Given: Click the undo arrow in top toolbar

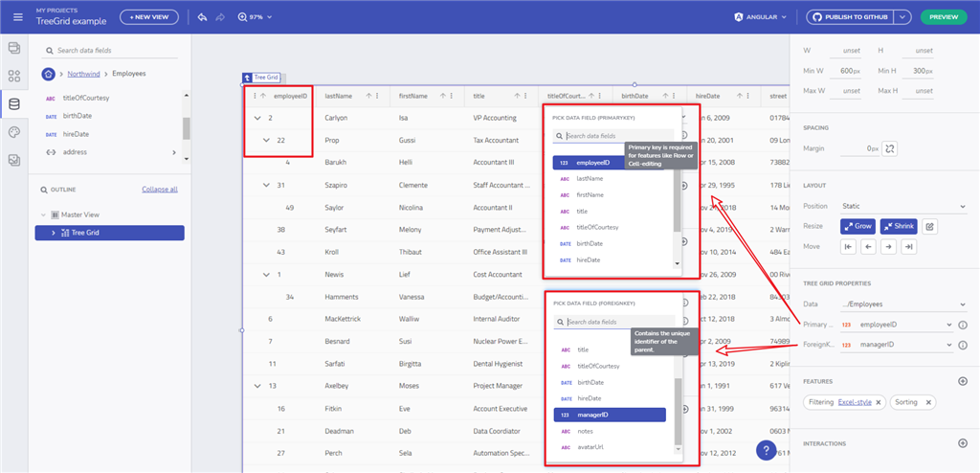Looking at the screenshot, I should click(x=202, y=17).
